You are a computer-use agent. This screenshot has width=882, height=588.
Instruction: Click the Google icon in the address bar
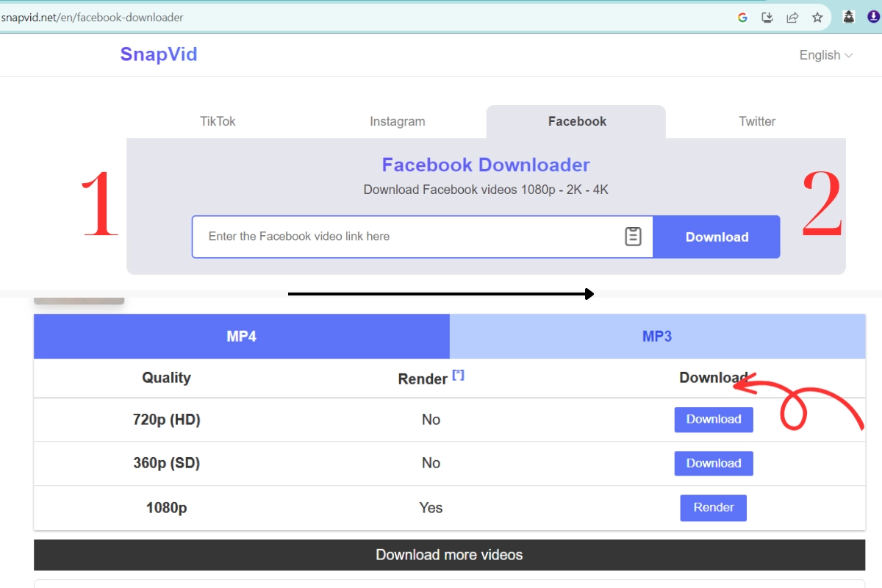tap(742, 16)
